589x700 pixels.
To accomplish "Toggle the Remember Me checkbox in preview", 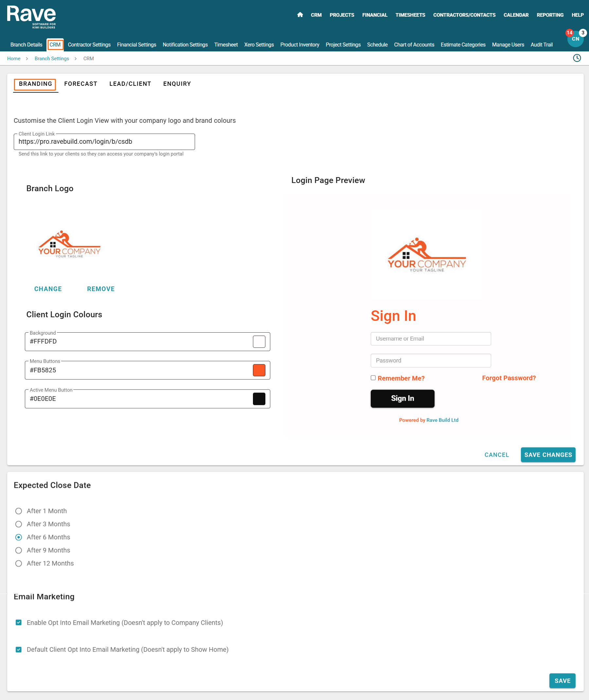I will 373,378.
